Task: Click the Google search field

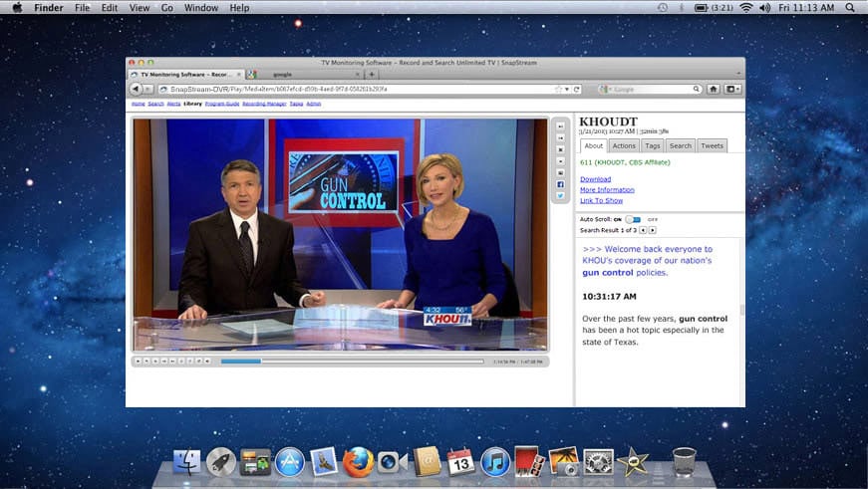Action: [x=653, y=89]
